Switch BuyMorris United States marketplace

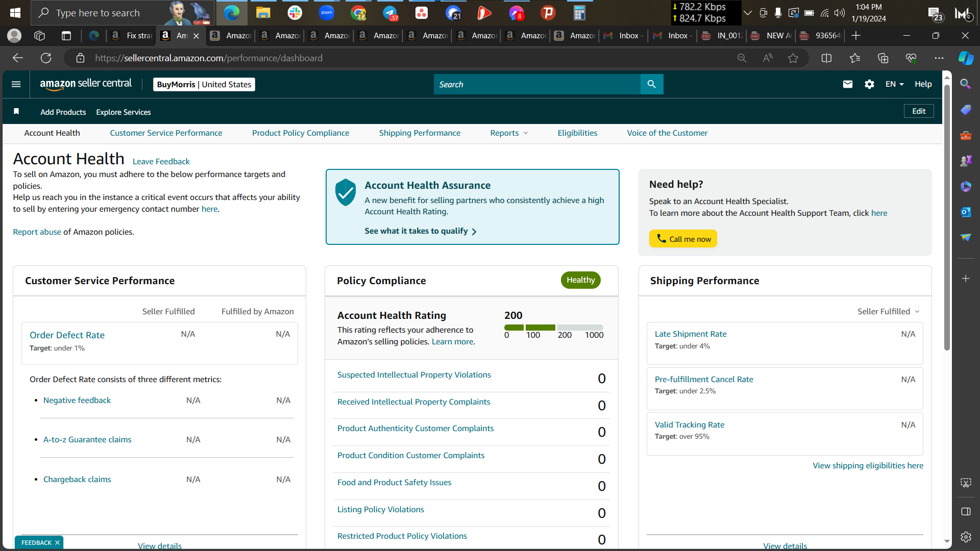204,84
